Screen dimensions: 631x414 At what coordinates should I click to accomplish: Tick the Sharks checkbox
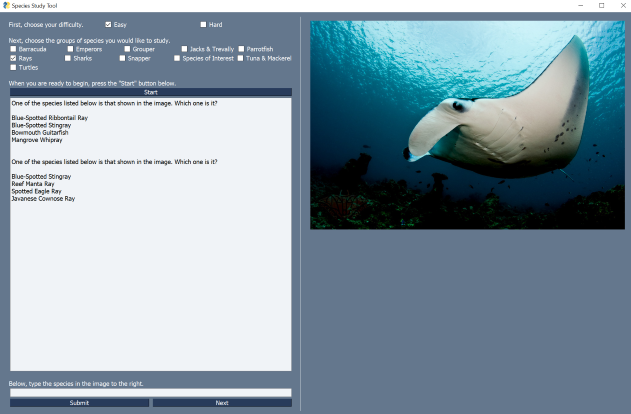pyautogui.click(x=68, y=58)
